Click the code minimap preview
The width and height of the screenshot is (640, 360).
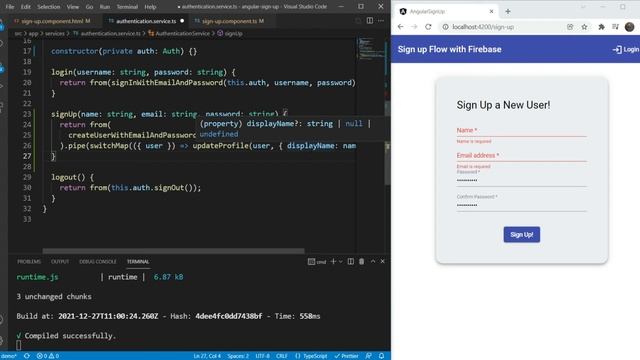(x=371, y=49)
